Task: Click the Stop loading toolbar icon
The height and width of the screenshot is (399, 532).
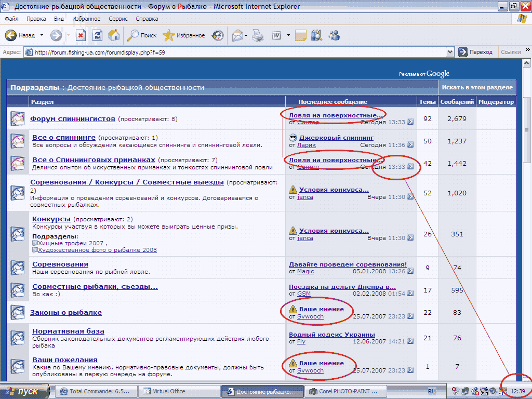Action: [x=81, y=35]
